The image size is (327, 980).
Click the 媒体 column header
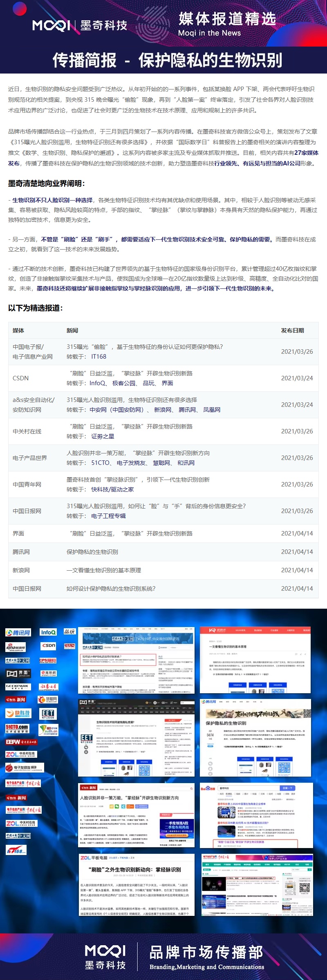pyautogui.click(x=18, y=330)
